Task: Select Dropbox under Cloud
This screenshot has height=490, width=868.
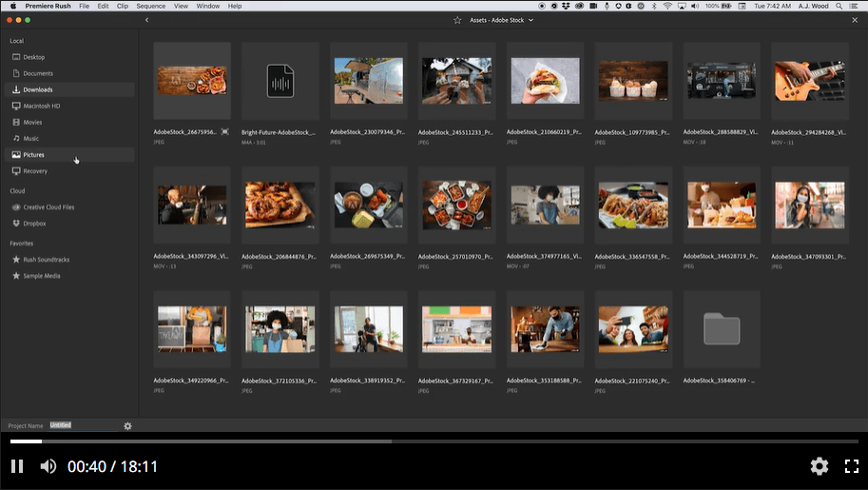Action: (34, 224)
